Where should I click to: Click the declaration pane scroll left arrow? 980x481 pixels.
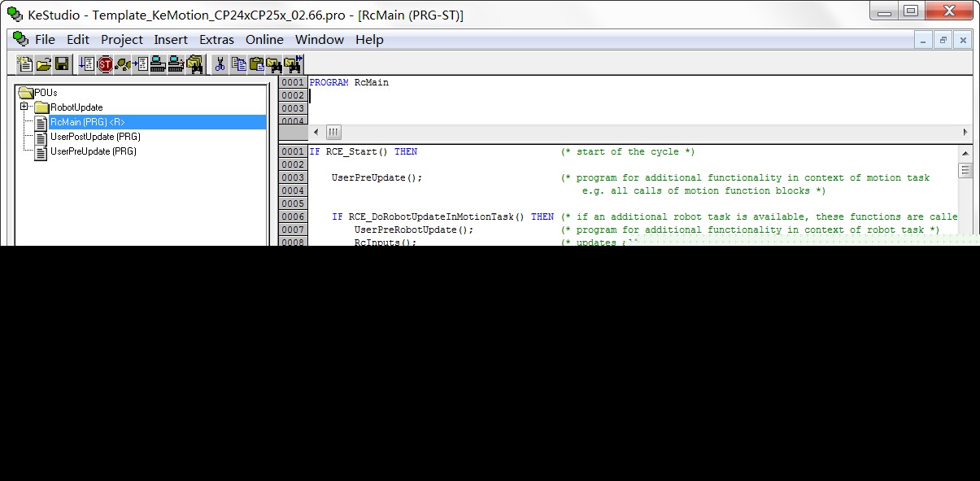click(316, 132)
